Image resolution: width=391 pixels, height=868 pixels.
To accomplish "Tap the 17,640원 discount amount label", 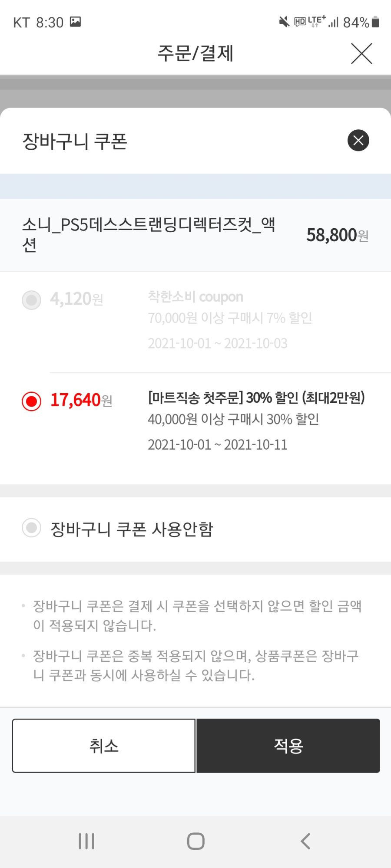I will (x=81, y=400).
